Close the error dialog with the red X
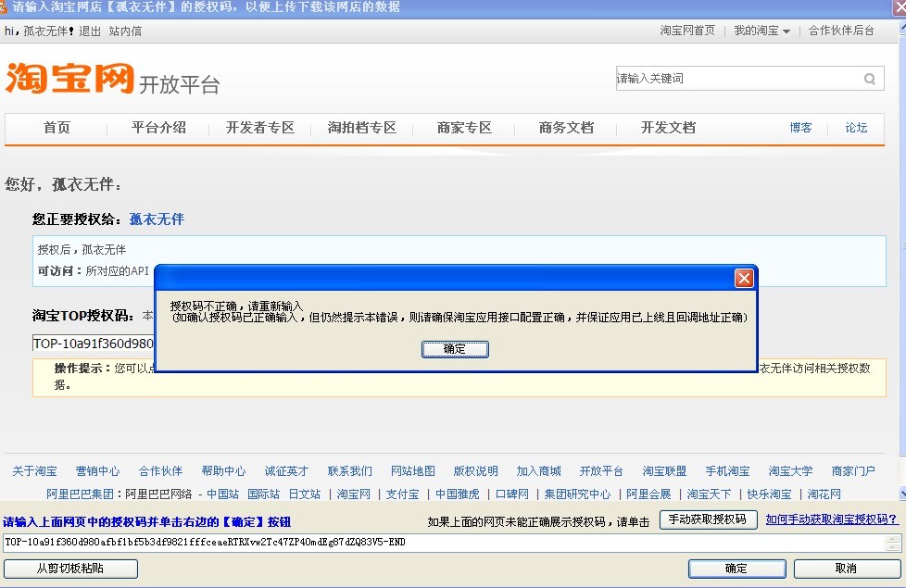Image resolution: width=906 pixels, height=588 pixels. coord(744,279)
